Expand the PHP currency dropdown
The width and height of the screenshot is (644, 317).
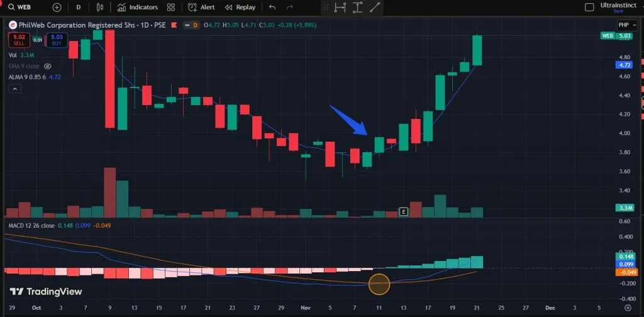point(623,25)
